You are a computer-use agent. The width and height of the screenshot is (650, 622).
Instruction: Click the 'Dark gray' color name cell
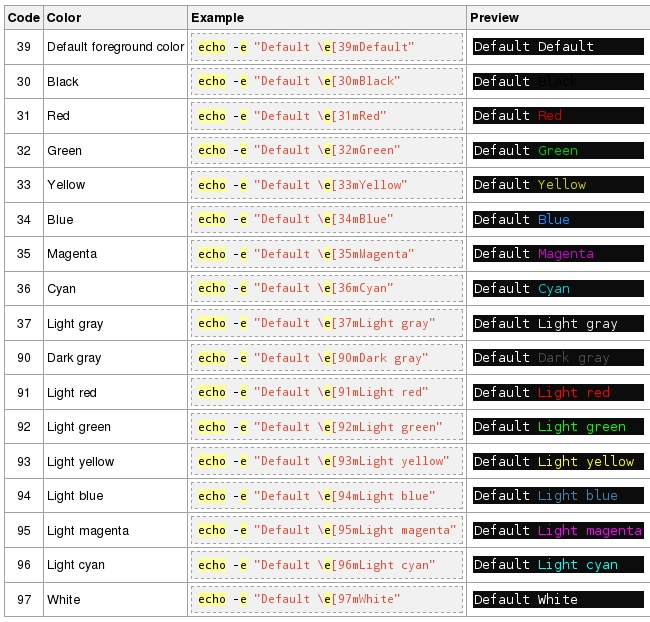(115, 357)
